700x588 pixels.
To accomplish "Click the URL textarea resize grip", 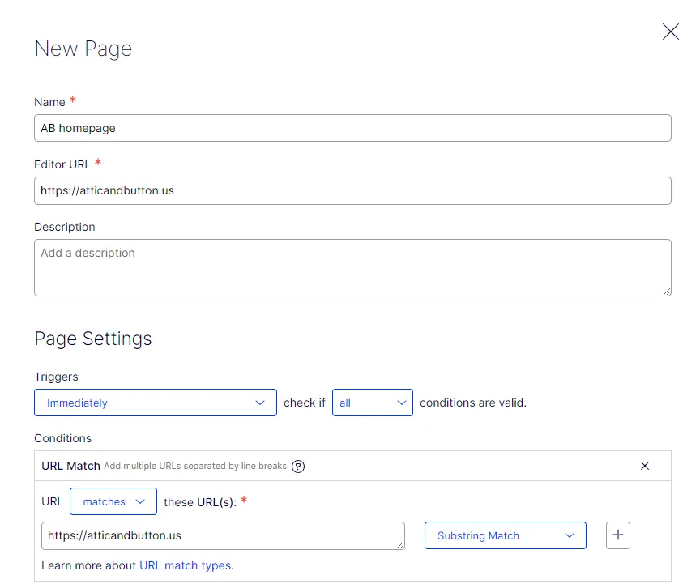I will point(400,545).
